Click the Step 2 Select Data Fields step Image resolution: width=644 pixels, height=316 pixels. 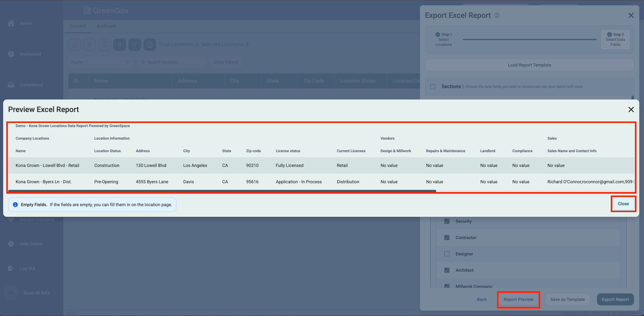pos(615,40)
